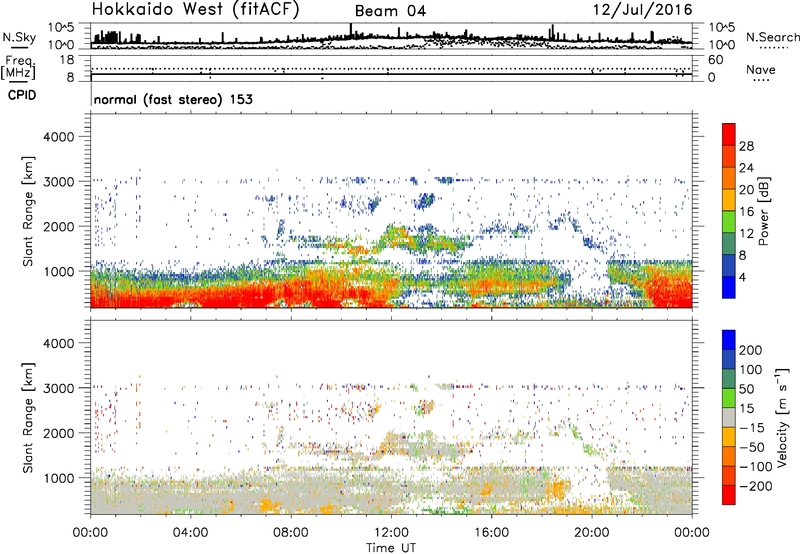Click the '200' label on velocity colorbar
Viewport: 800px width, 554px height.
(x=751, y=350)
